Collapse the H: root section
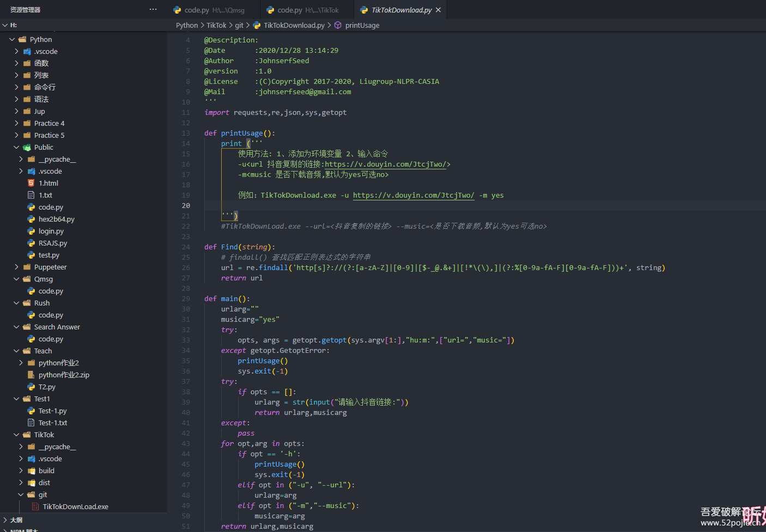The image size is (766, 532). tap(5, 25)
